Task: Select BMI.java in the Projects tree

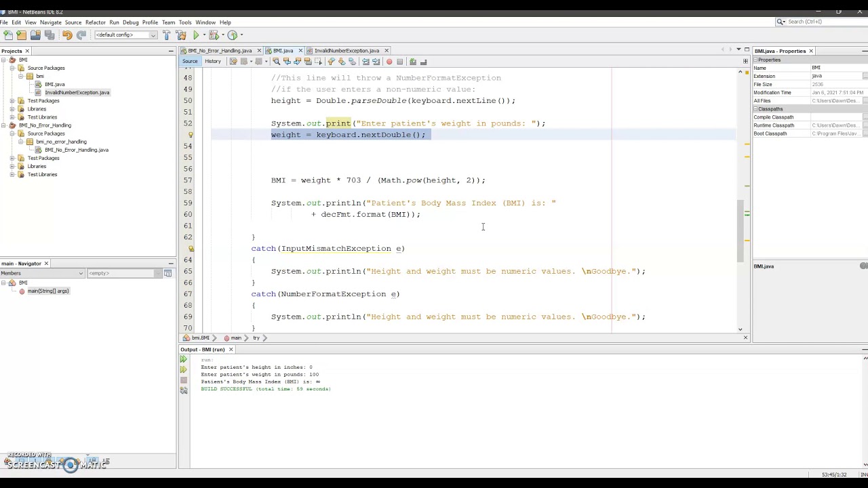Action: 54,85
